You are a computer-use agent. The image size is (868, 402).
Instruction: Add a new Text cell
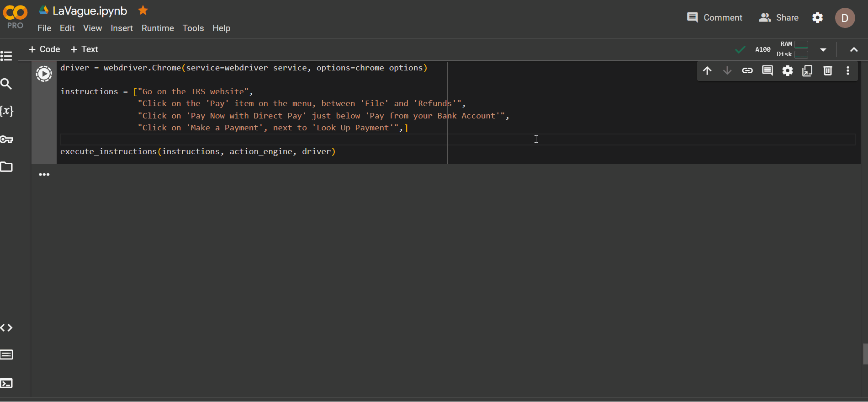pos(85,49)
